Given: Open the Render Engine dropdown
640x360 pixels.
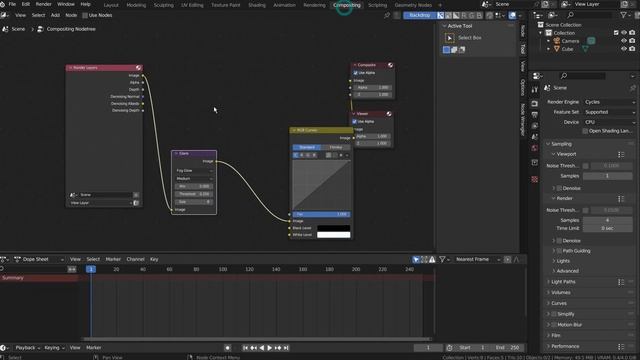Looking at the screenshot, I should tap(609, 102).
